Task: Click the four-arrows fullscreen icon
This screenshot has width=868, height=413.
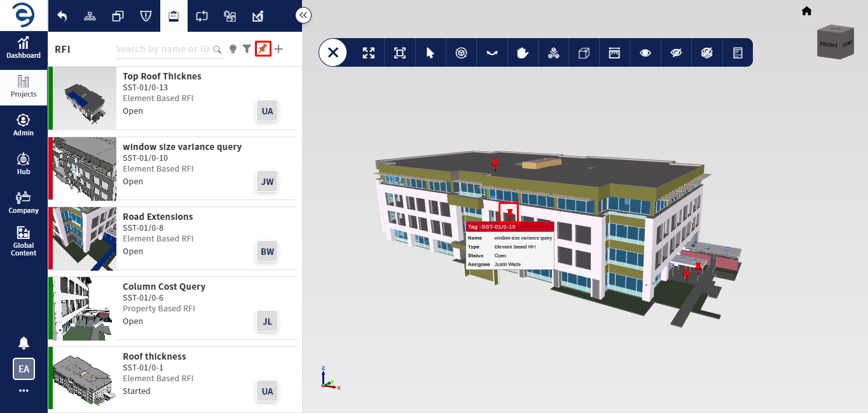Action: (369, 53)
